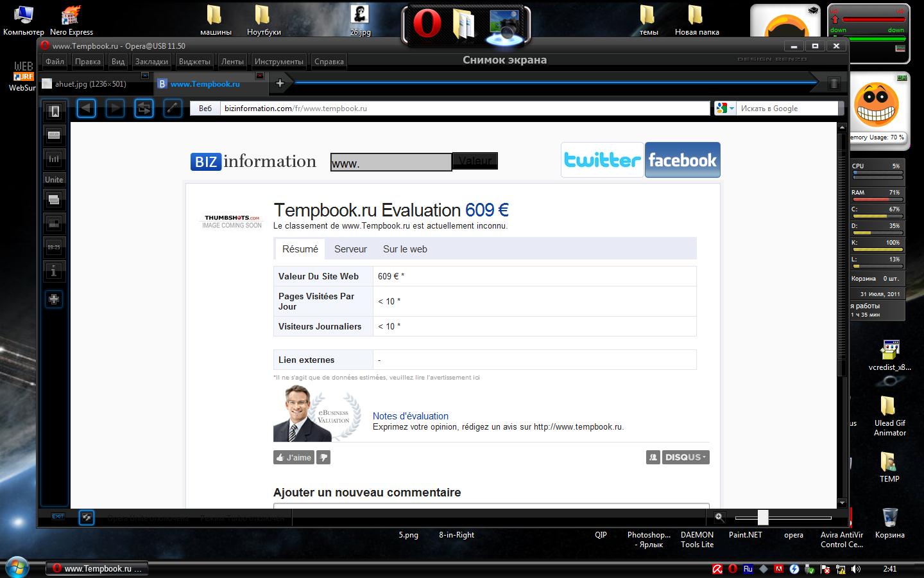
Task: Select the Sur le web tab
Action: point(405,249)
